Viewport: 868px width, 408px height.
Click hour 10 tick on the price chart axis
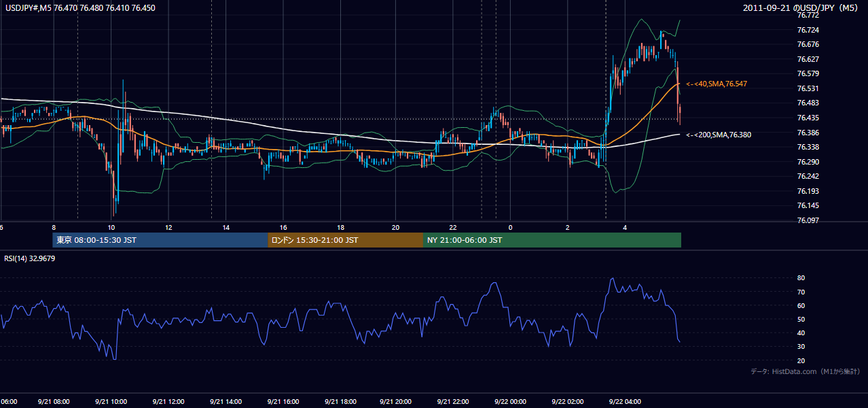click(111, 228)
